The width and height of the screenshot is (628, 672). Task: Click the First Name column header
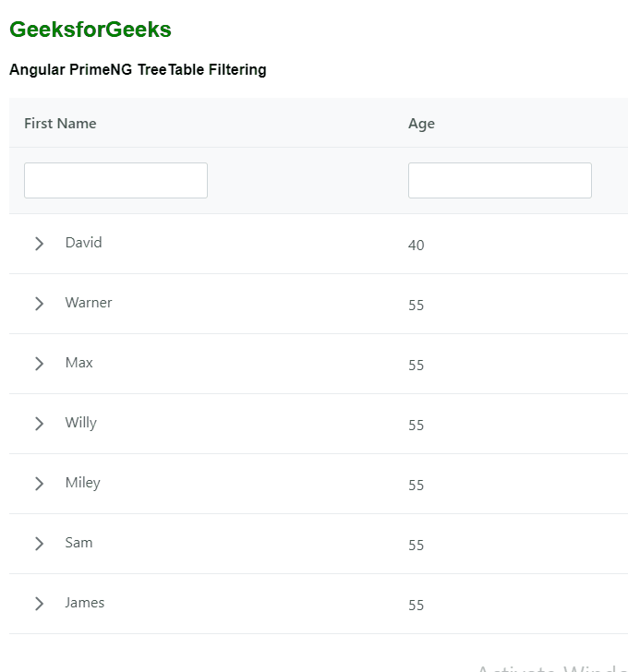(60, 124)
